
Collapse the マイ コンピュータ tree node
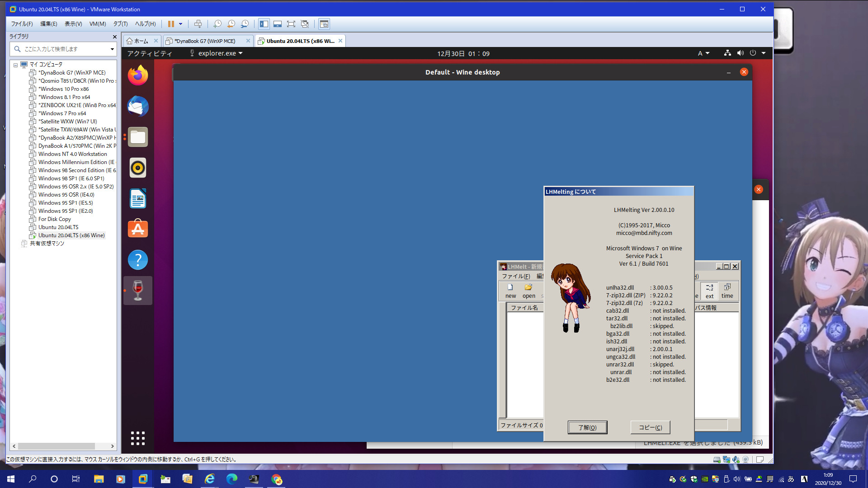click(x=16, y=65)
